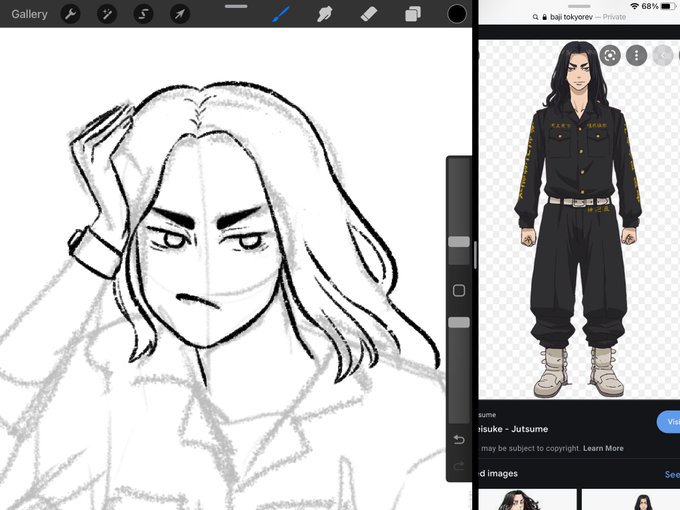Tap the square modify button in sidebar

click(459, 290)
